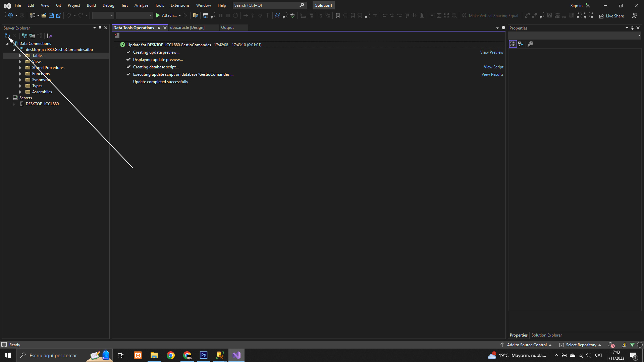644x362 pixels.
Task: Click Connect to Server icon
Action: [x=32, y=36]
